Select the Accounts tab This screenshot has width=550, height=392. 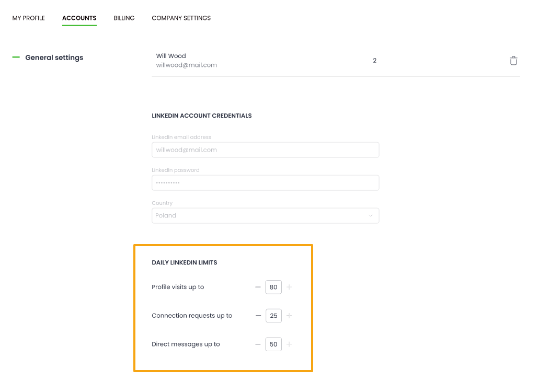point(79,18)
